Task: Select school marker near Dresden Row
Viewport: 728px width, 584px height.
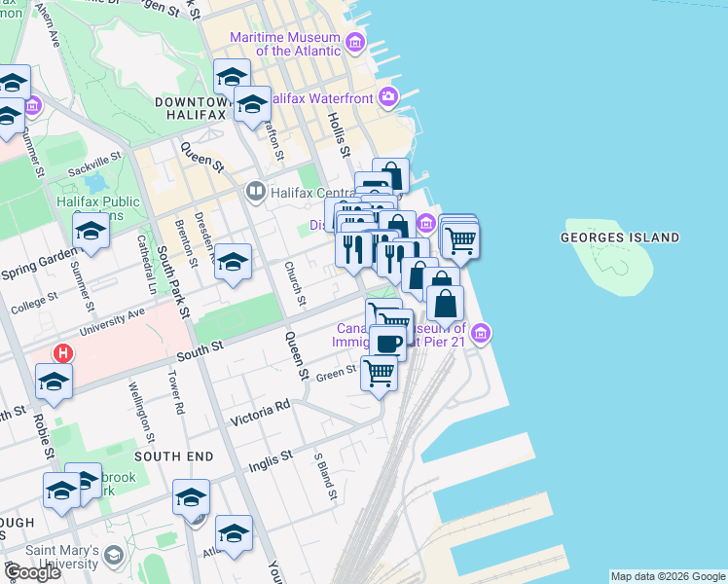Action: [233, 262]
